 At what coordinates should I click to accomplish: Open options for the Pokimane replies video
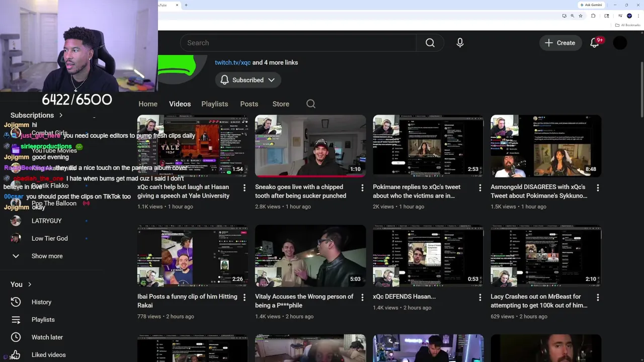pyautogui.click(x=480, y=188)
